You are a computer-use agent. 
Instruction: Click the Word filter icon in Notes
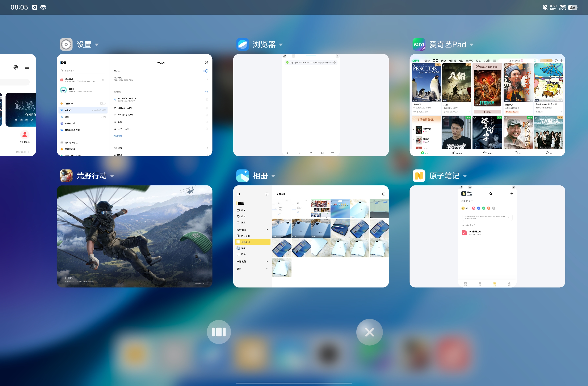point(479,208)
